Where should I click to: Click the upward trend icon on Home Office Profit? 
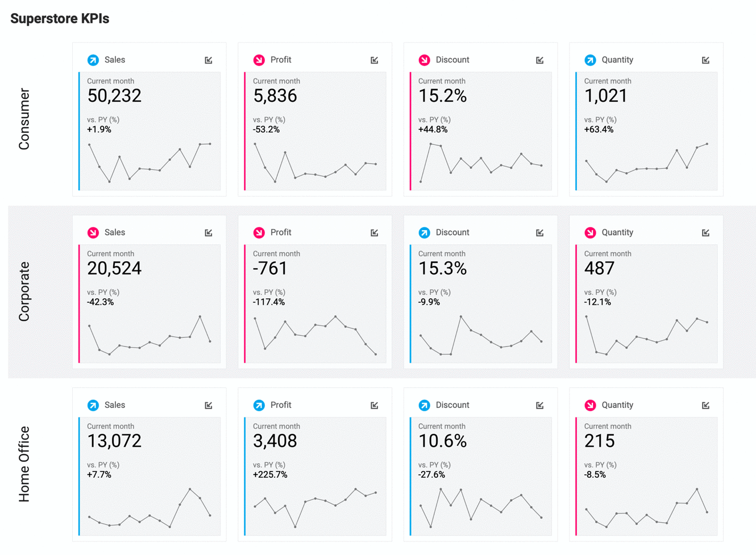pyautogui.click(x=259, y=405)
